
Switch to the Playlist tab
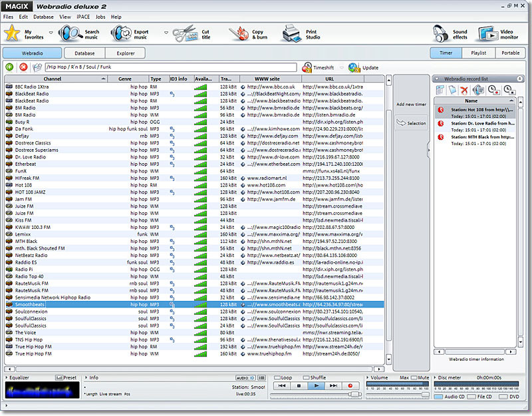click(478, 53)
